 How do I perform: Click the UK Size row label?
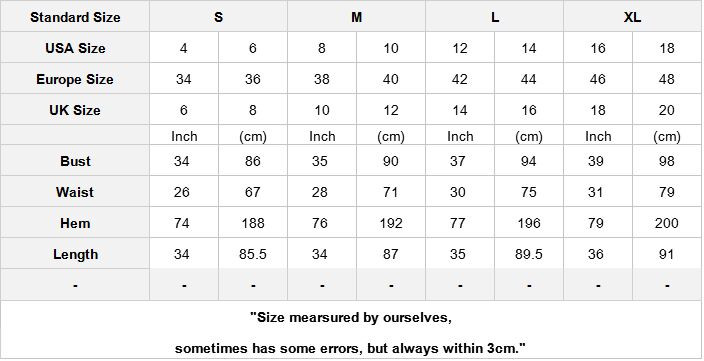click(x=75, y=110)
